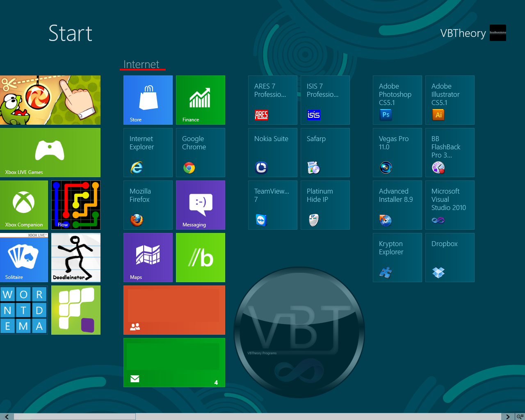Launch Adobe Illustrator CS5.1
525x420 pixels.
[x=450, y=100]
